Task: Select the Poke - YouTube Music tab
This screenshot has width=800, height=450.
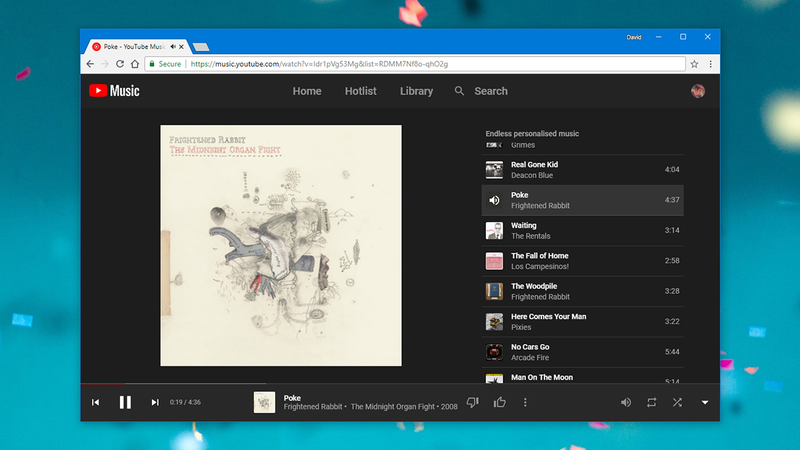Action: pos(137,46)
